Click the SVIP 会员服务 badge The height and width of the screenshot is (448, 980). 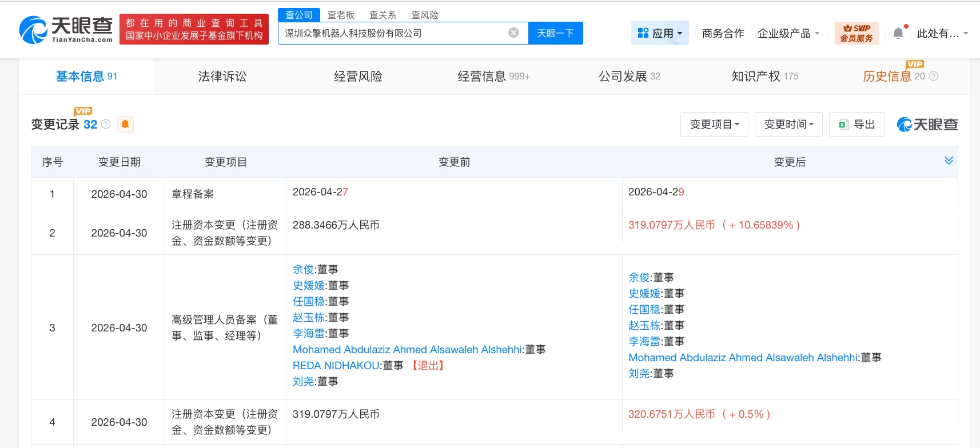[x=856, y=33]
